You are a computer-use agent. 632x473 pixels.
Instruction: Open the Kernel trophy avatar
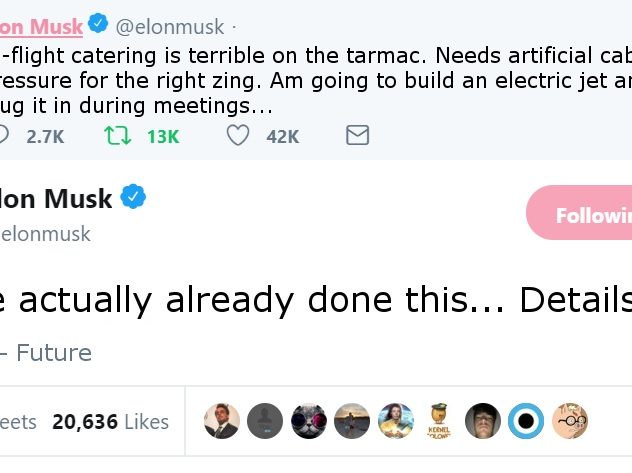click(x=439, y=421)
